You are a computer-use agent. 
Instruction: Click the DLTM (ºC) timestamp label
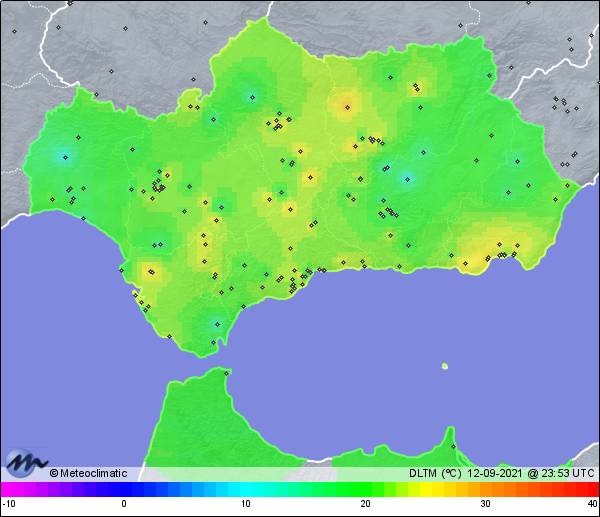(502, 473)
